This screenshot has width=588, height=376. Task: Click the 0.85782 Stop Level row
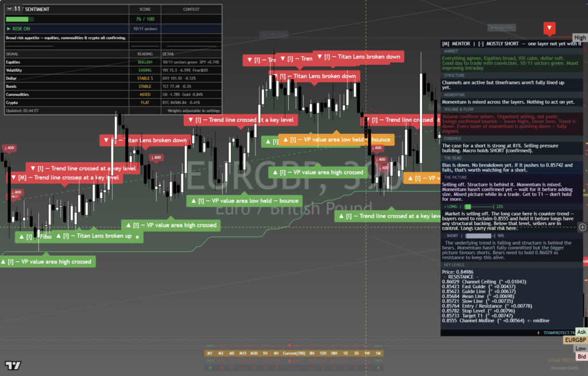click(479, 311)
